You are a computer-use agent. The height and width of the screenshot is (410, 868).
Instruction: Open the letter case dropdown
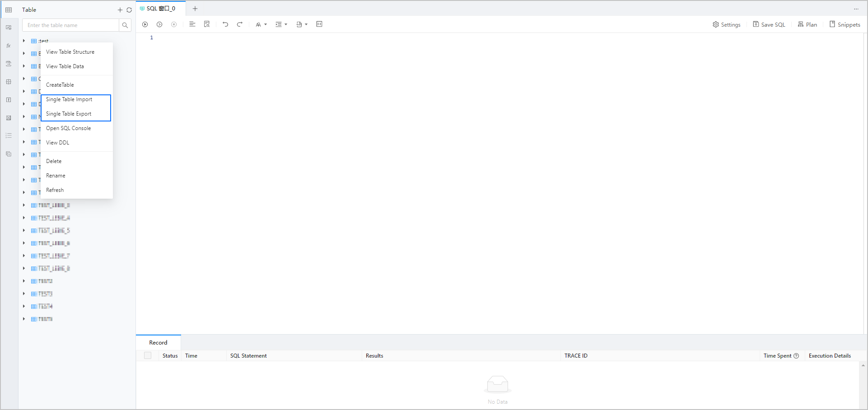point(261,24)
